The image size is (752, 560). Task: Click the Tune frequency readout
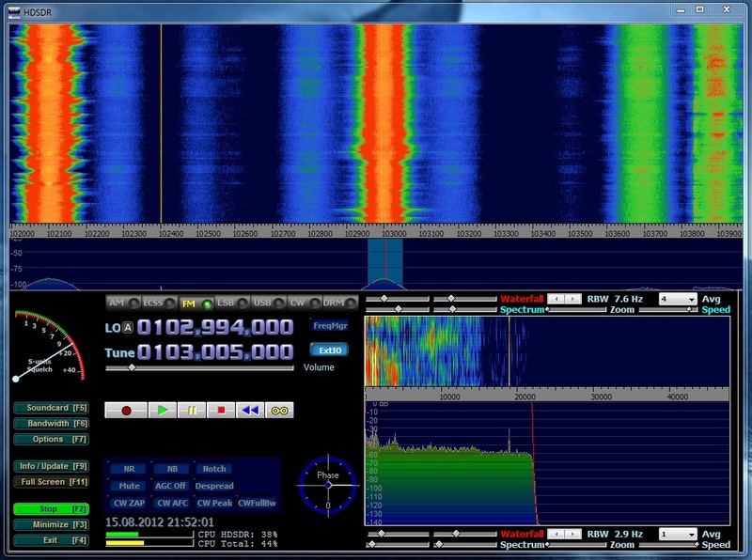[x=216, y=351]
